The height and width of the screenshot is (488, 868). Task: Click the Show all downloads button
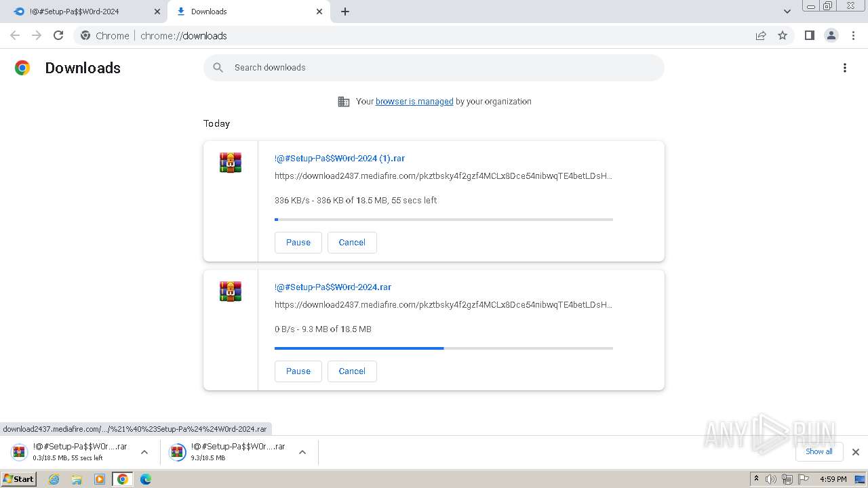pyautogui.click(x=819, y=451)
